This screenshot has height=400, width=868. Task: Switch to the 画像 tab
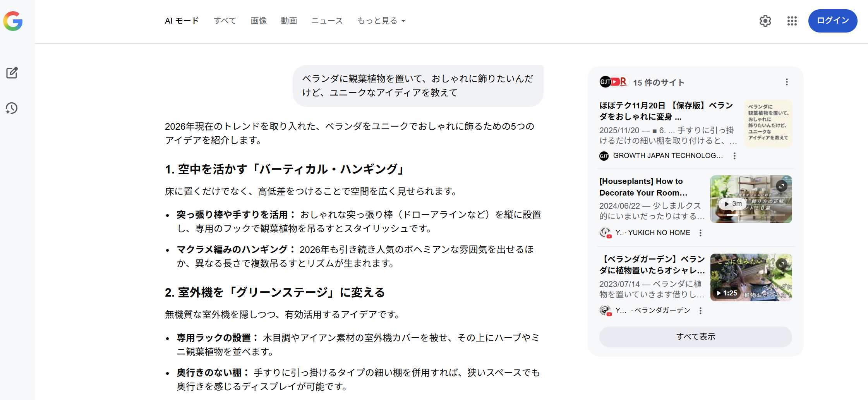[x=258, y=21]
